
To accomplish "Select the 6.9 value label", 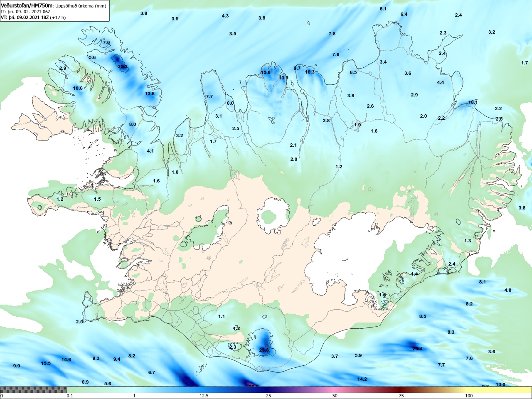I will pos(85,382).
